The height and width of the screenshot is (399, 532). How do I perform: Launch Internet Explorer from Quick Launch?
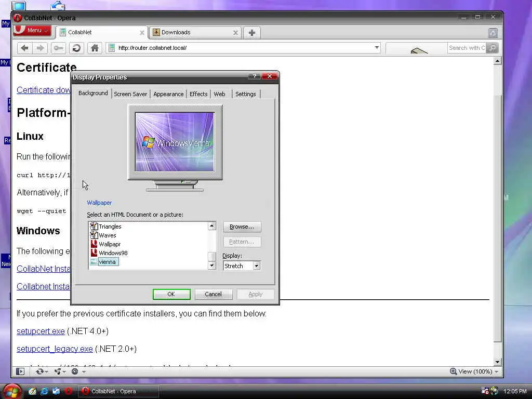click(x=44, y=391)
